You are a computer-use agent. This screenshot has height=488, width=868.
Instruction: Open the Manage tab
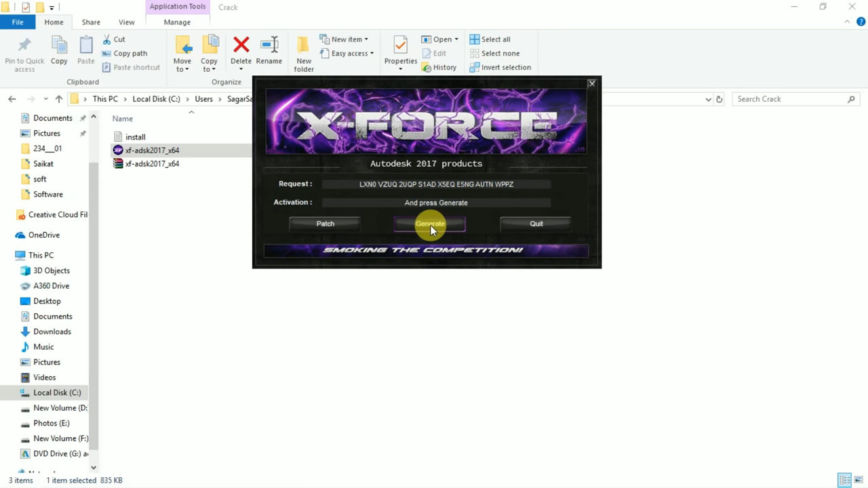177,22
